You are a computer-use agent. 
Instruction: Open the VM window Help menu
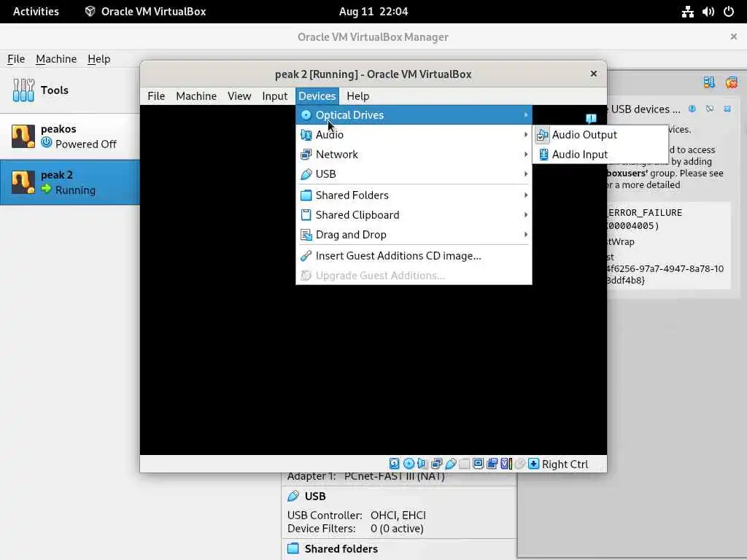click(x=357, y=96)
